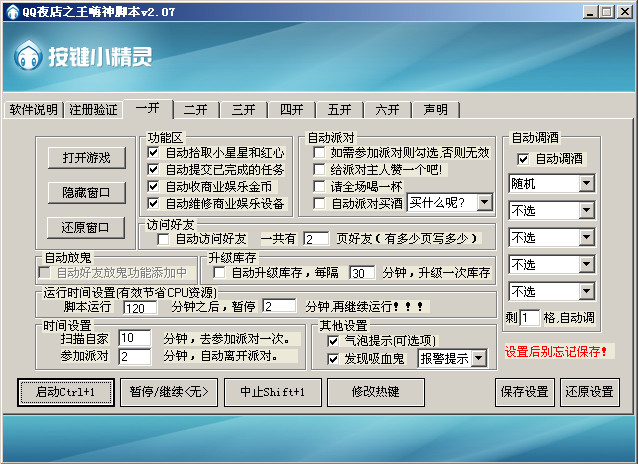Switch to the 五开 tab
The height and width of the screenshot is (464, 638).
(340, 110)
